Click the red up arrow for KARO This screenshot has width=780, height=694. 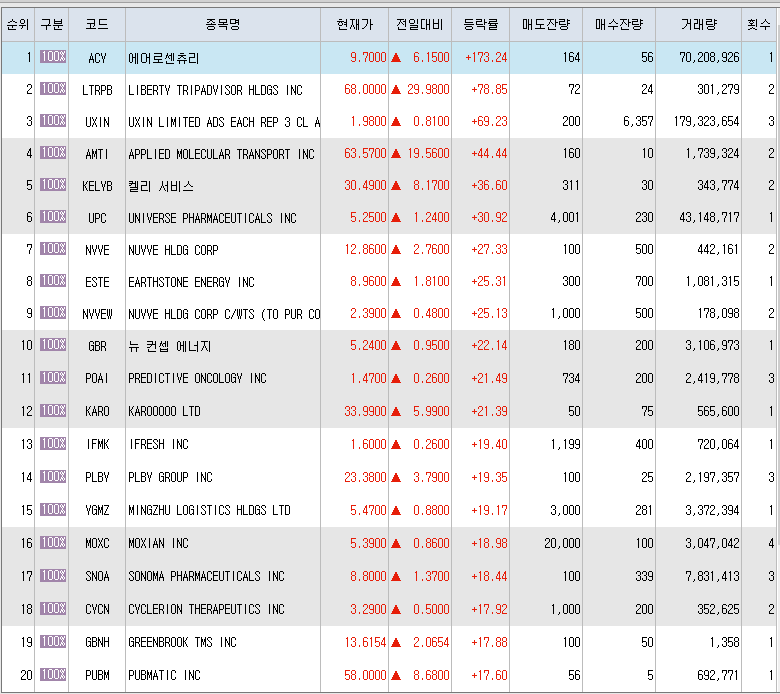point(396,411)
